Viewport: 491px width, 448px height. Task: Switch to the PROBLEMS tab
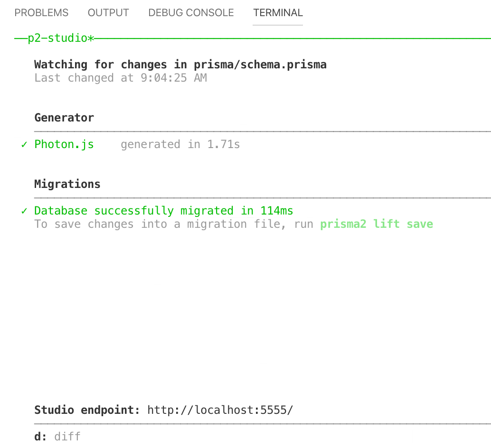pos(41,13)
